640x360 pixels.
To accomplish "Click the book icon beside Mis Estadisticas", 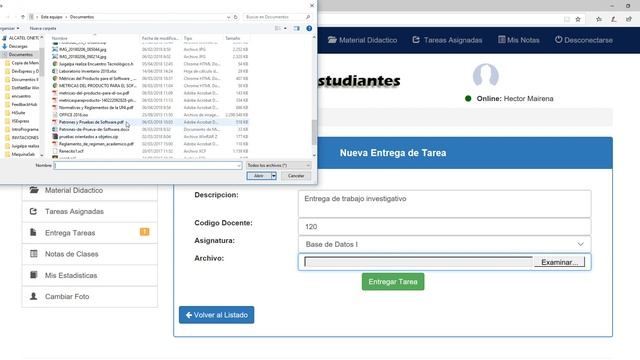I will pyautogui.click(x=34, y=275).
